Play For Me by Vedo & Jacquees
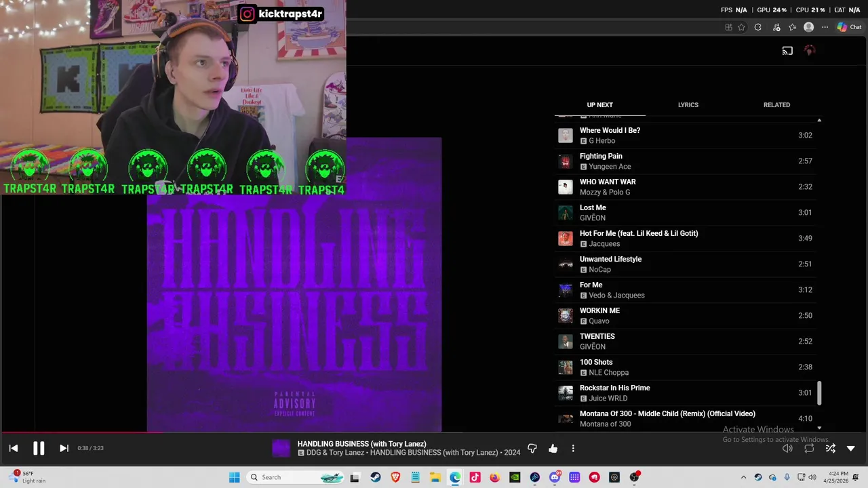This screenshot has height=488, width=868. (x=686, y=290)
